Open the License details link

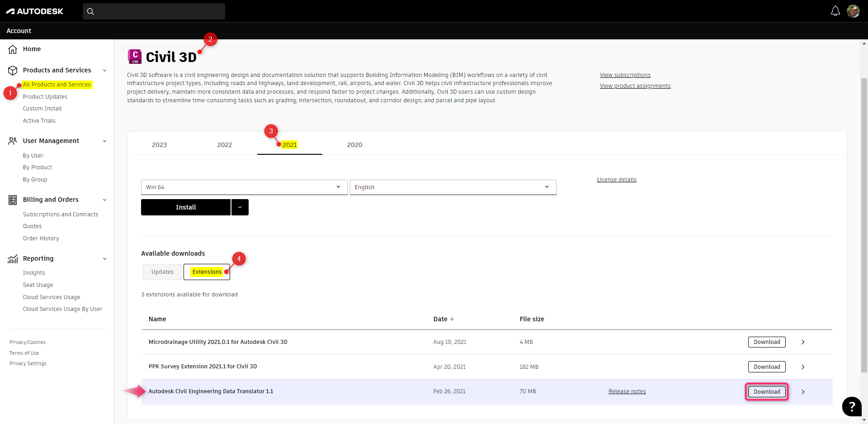point(617,180)
